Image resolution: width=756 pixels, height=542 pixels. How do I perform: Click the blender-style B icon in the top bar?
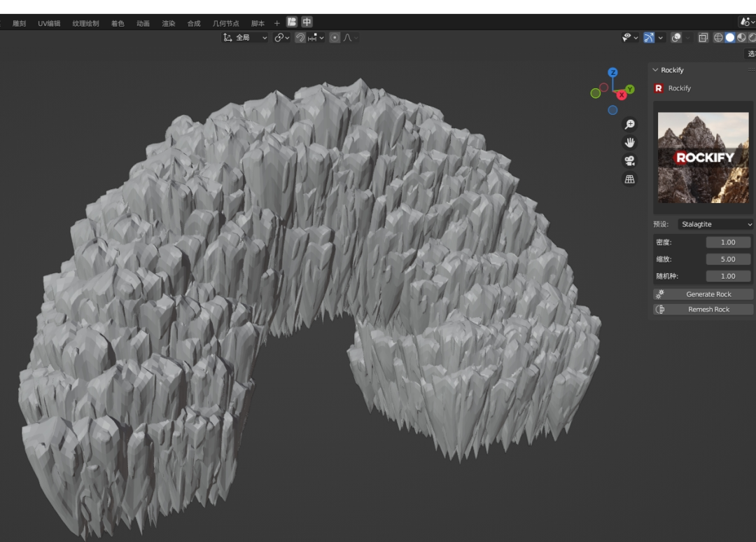(292, 22)
